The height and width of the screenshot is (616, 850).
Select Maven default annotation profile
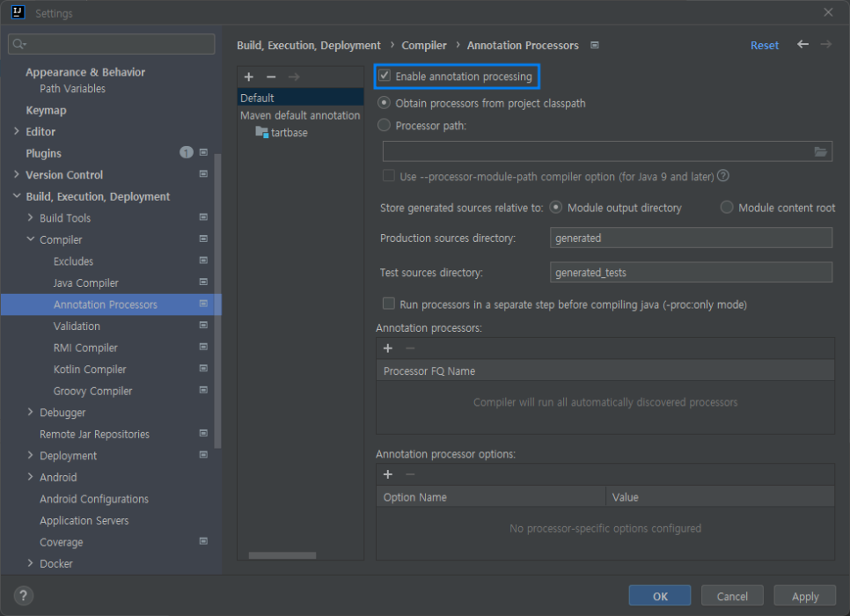(300, 115)
